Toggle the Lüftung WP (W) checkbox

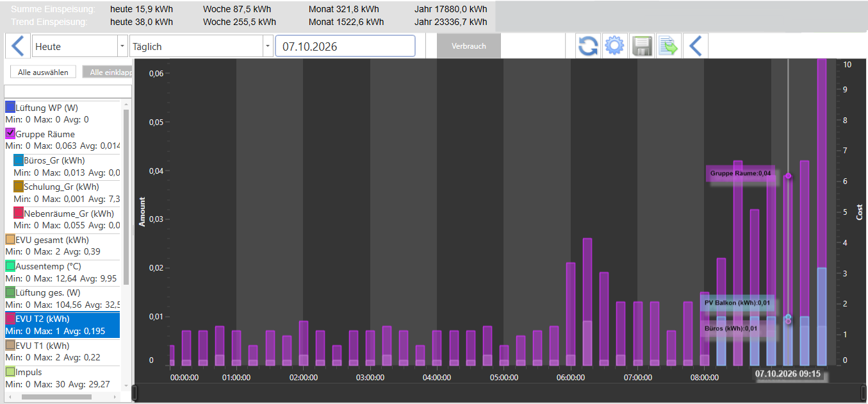tap(10, 107)
